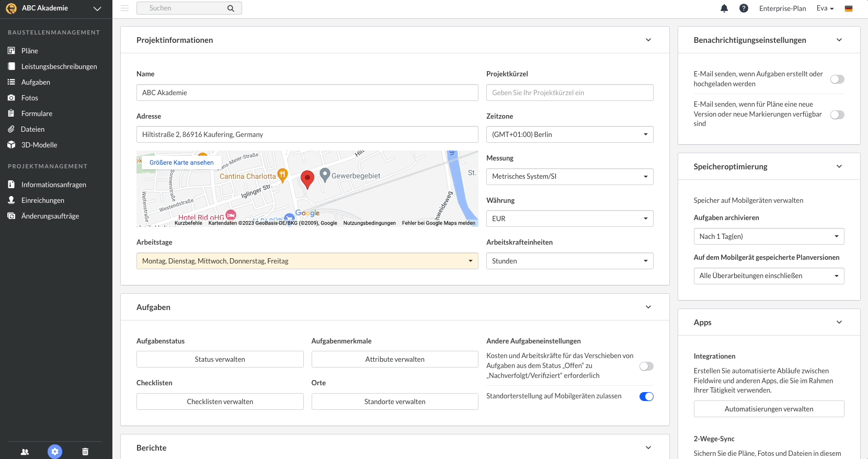Open the Messung Metrisches System dropdown
The height and width of the screenshot is (459, 868).
(x=569, y=177)
